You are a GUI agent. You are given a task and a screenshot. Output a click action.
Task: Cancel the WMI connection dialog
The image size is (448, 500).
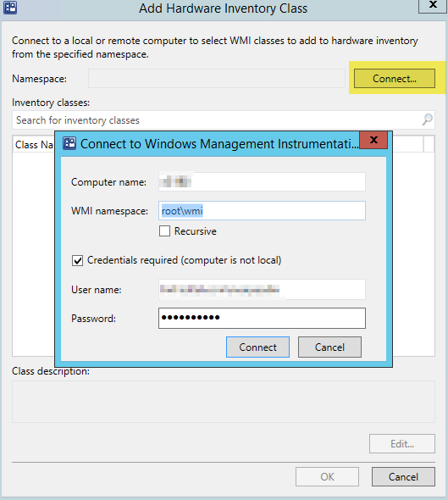(329, 347)
